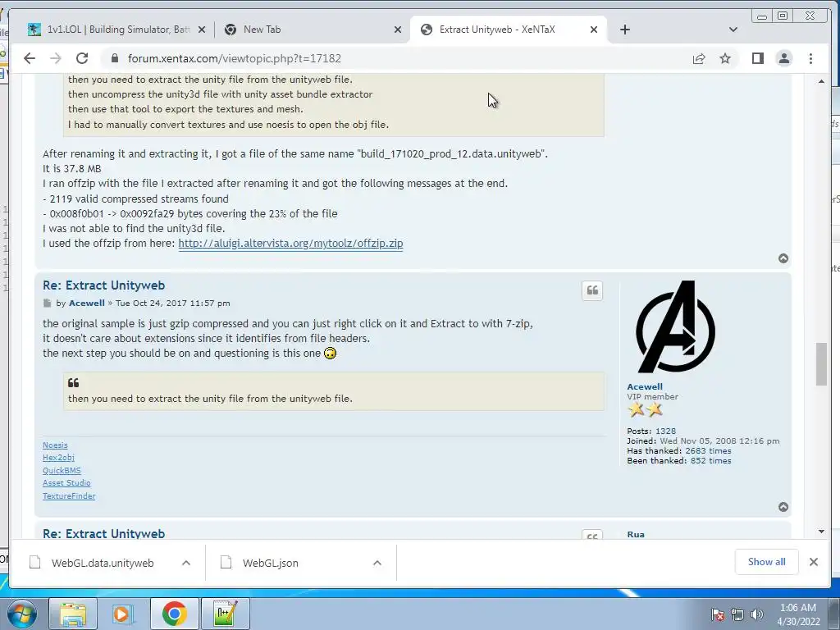This screenshot has width=840, height=630.
Task: Open Action Center flag in tray
Action: 718,615
